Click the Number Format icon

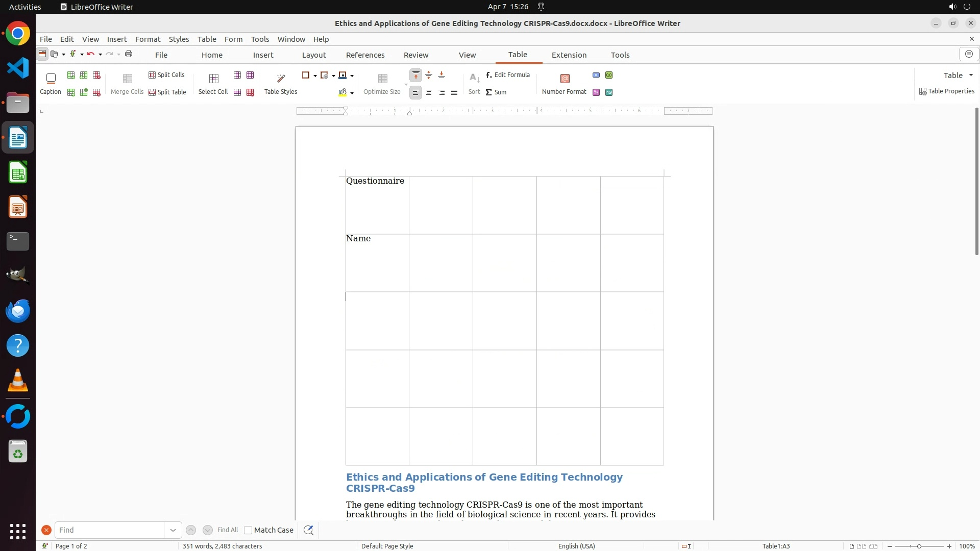tap(565, 79)
